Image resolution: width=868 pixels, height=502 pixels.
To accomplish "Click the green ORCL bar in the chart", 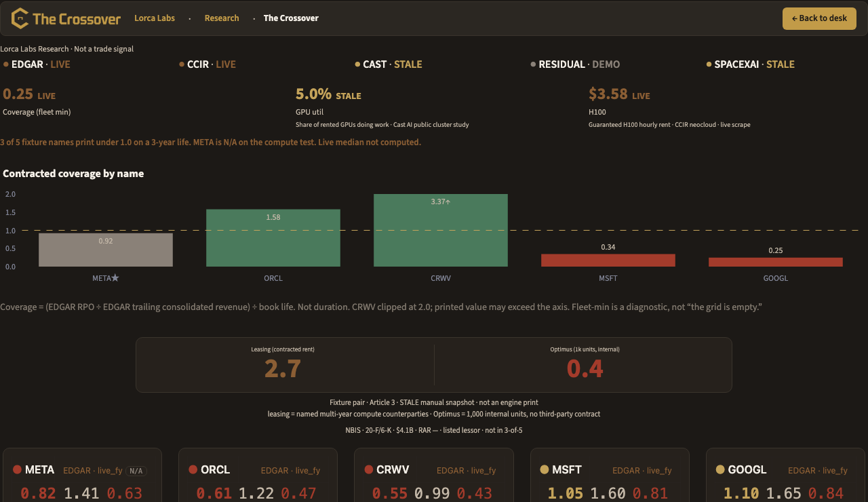I will coord(273,237).
